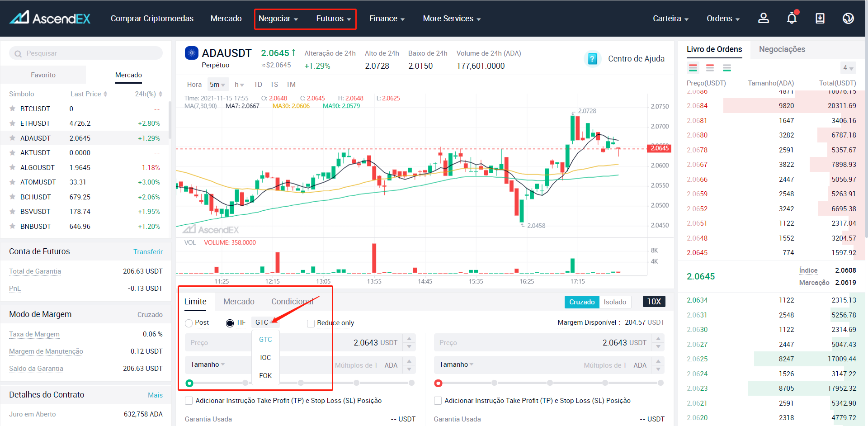The height and width of the screenshot is (426, 868).
Task: Expand the Negociar menu
Action: coord(278,19)
